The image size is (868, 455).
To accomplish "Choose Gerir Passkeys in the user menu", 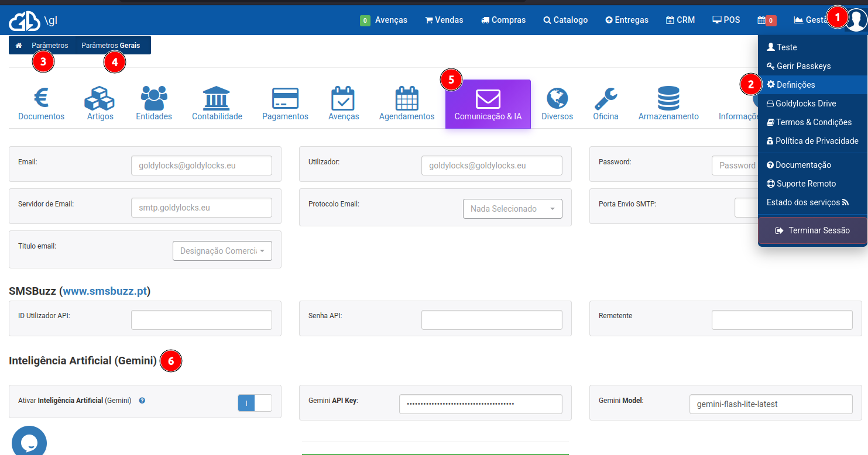I will 812,66.
